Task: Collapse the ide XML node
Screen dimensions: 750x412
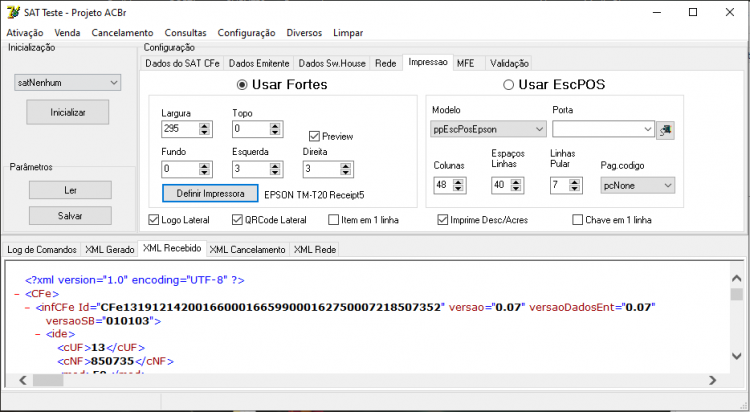Action: point(37,334)
